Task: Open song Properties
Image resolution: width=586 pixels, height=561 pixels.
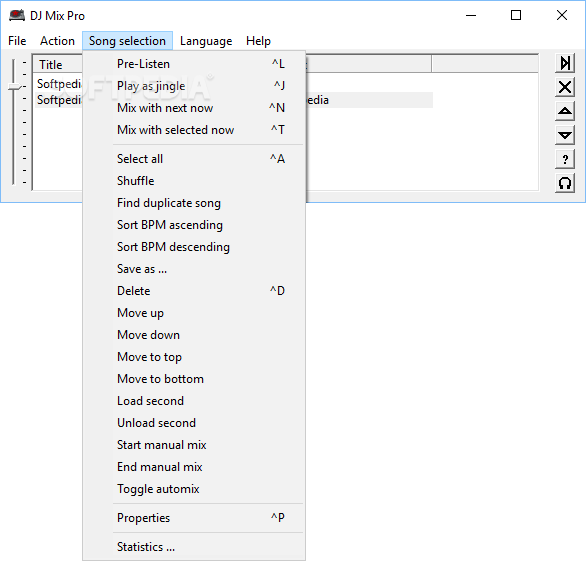Action: pos(194,518)
